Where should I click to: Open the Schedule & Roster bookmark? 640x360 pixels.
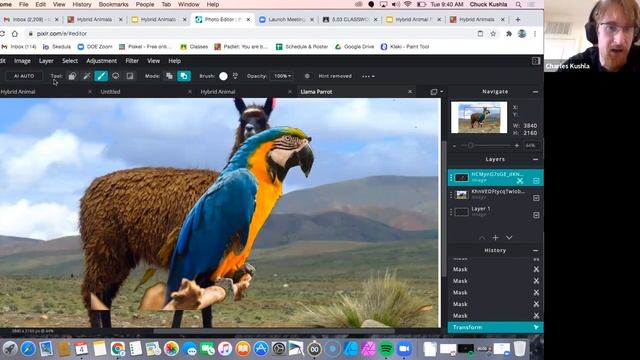pos(302,47)
